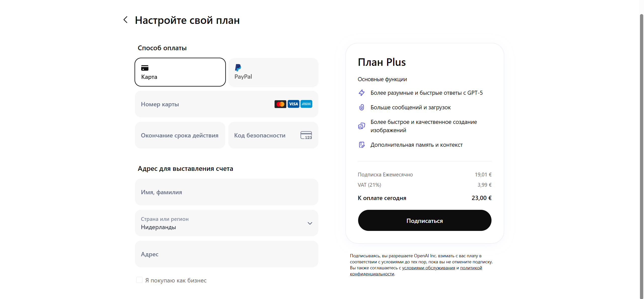Switch to PayPal payment method
The height and width of the screenshot is (299, 644).
(x=273, y=72)
